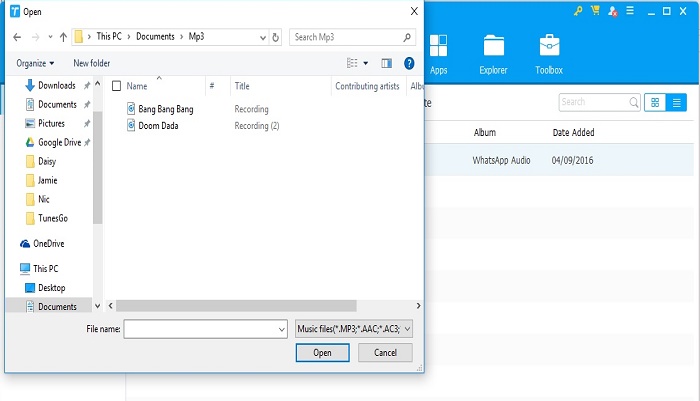
Task: Switch to list view in TunesGo
Action: pyautogui.click(x=677, y=102)
